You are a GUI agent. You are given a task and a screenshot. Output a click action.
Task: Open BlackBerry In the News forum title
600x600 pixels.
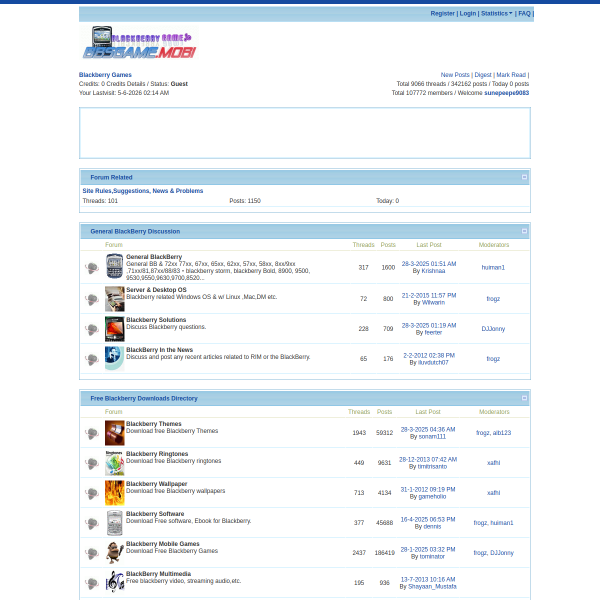click(x=159, y=350)
